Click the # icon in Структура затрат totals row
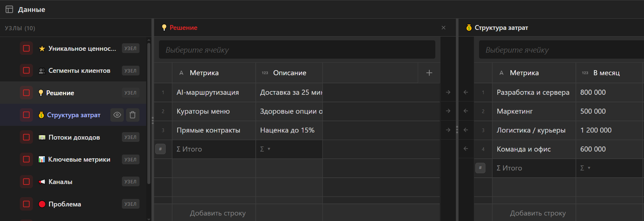Image resolution: width=644 pixels, height=221 pixels. point(480,168)
